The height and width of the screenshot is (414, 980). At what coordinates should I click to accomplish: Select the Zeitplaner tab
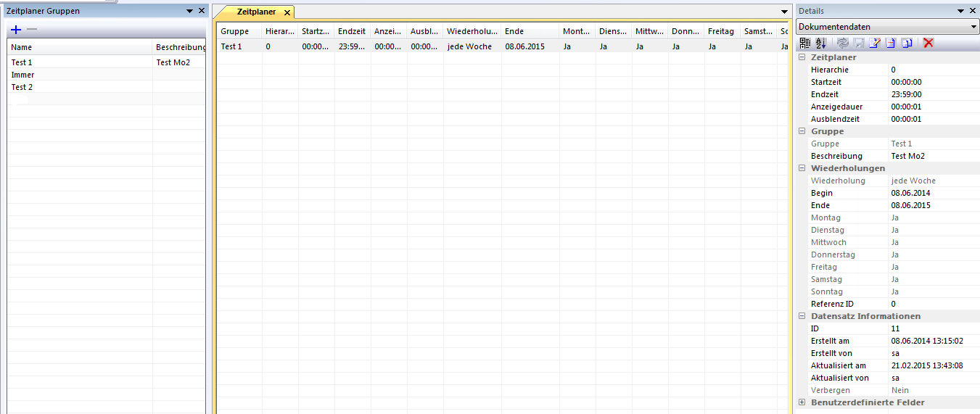click(255, 12)
